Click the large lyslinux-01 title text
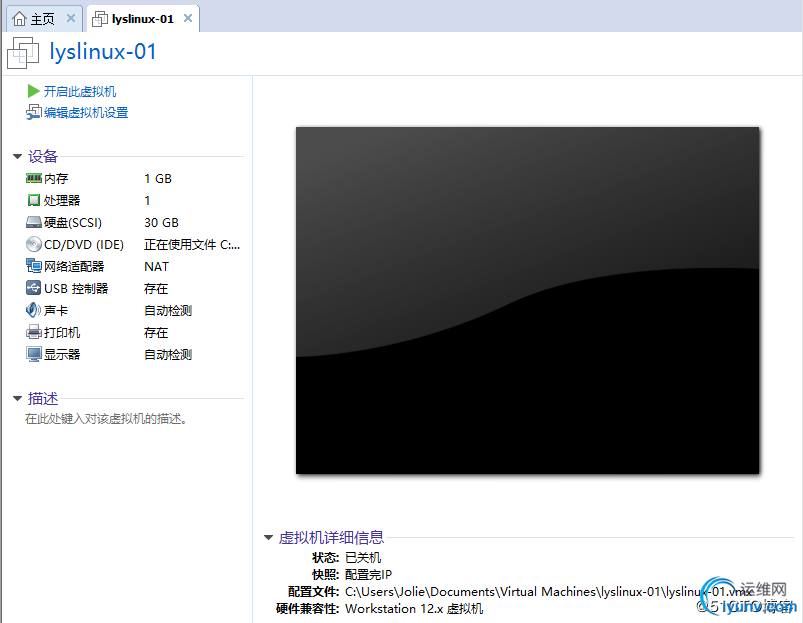The width and height of the screenshot is (803, 623). coord(103,53)
